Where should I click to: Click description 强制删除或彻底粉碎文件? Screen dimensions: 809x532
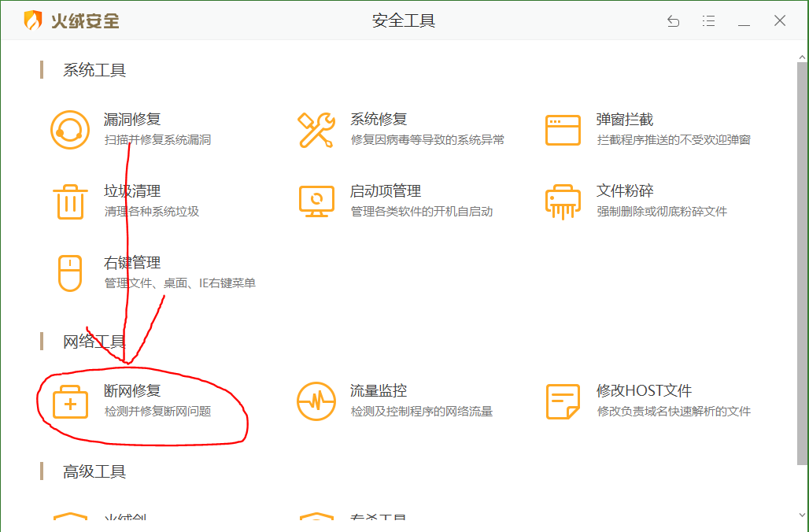(x=662, y=212)
